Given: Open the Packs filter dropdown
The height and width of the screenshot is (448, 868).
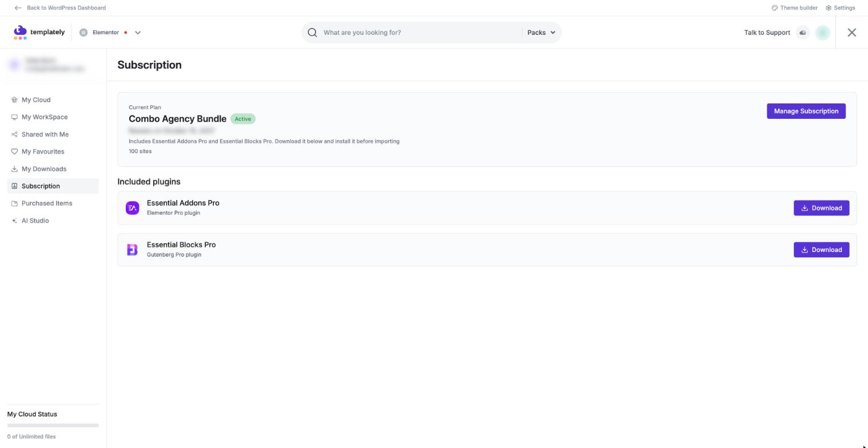Looking at the screenshot, I should pos(541,33).
